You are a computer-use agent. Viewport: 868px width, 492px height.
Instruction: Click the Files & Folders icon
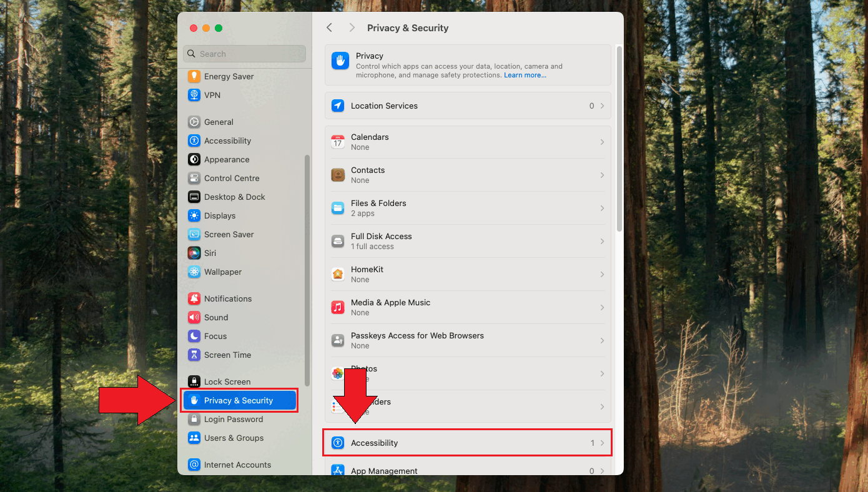[x=338, y=208]
